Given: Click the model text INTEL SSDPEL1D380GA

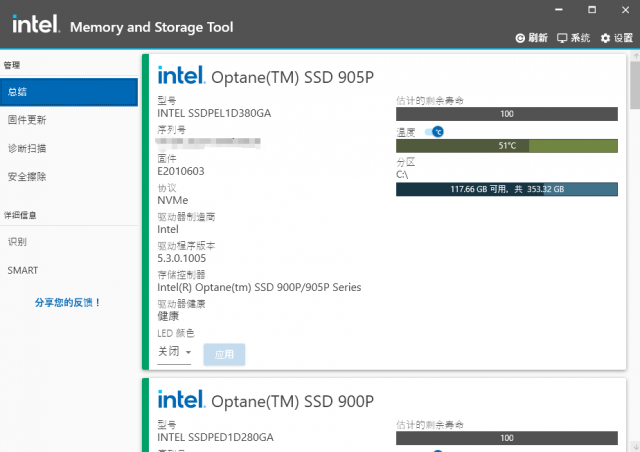Looking at the screenshot, I should point(214,113).
